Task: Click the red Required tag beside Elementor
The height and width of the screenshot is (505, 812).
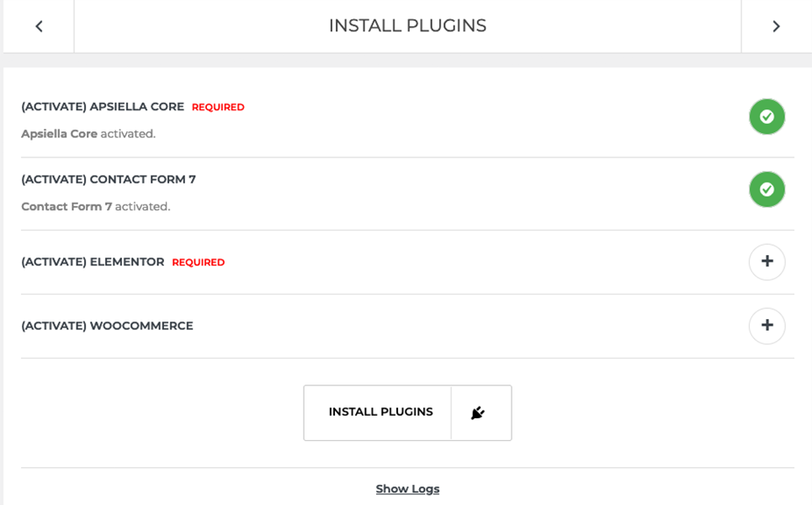Action: click(199, 263)
